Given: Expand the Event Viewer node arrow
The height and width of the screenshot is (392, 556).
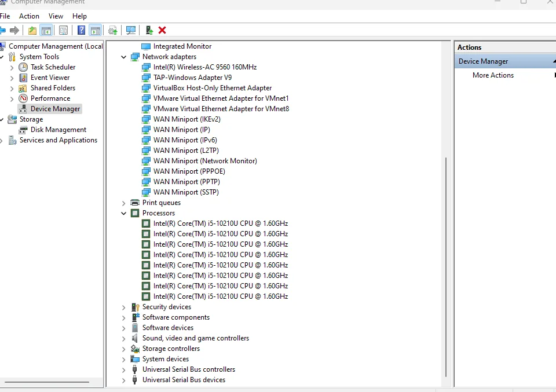Looking at the screenshot, I should 12,78.
